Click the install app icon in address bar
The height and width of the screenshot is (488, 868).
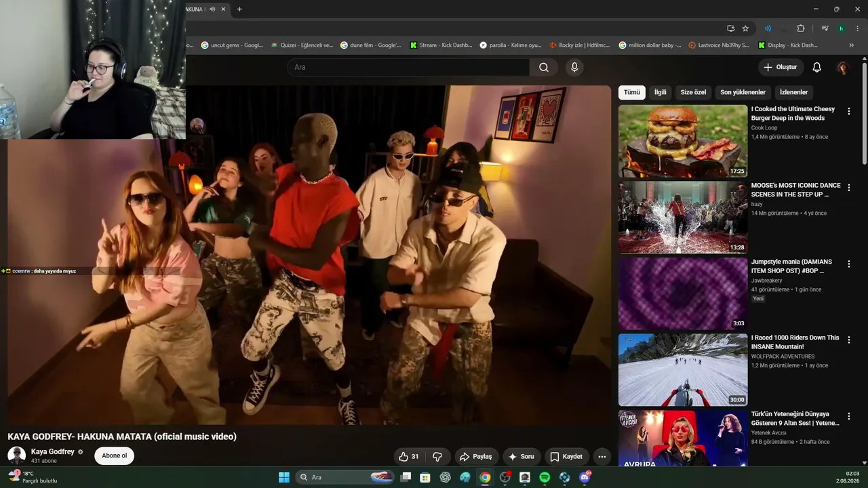[x=730, y=28]
